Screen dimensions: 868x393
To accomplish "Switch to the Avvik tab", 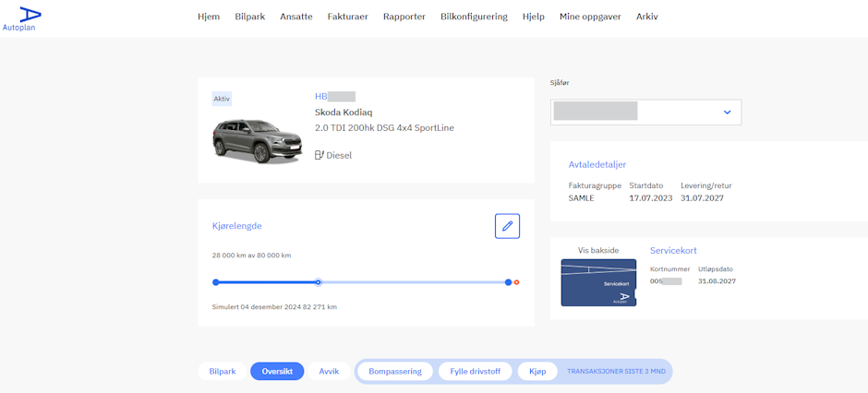I will click(329, 372).
